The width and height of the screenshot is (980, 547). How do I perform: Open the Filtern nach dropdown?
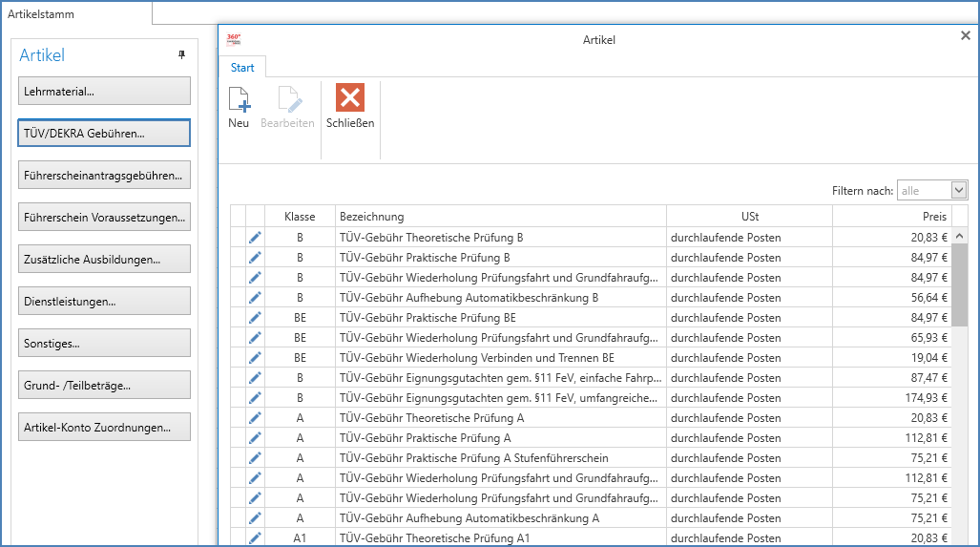coord(959,190)
